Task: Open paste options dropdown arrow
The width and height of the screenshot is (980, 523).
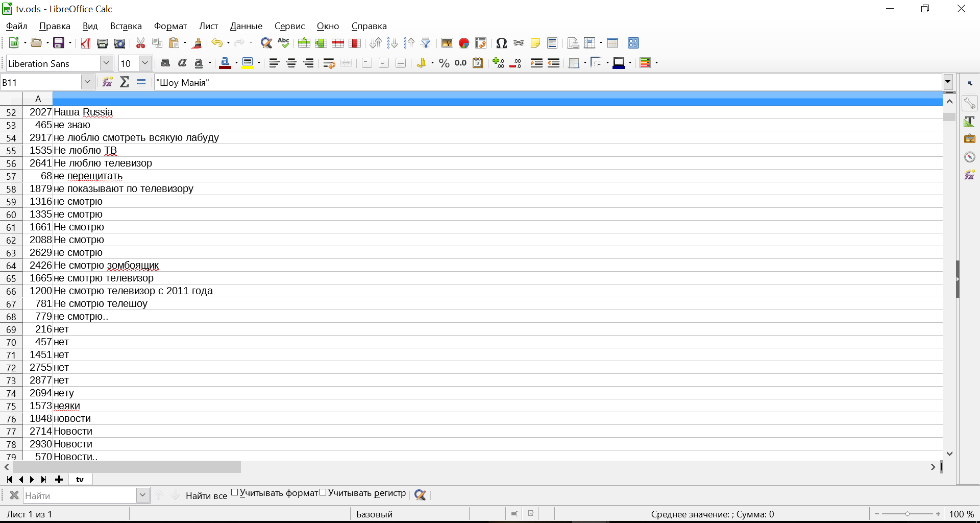Action: 185,43
